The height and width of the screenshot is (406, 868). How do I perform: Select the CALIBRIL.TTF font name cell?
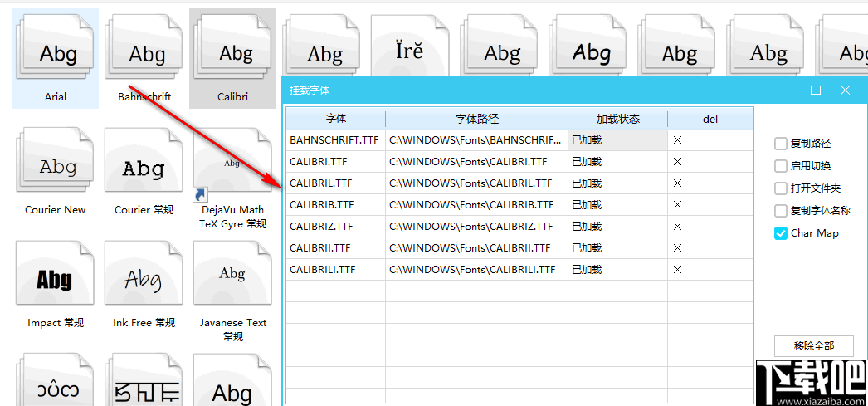(x=336, y=183)
